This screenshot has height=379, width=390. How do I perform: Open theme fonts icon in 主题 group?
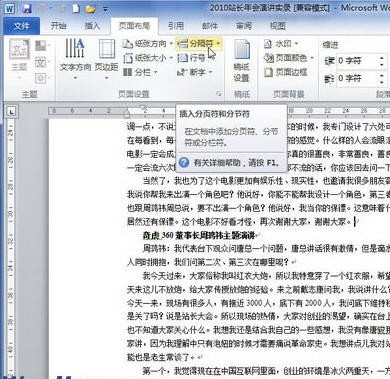[41, 62]
